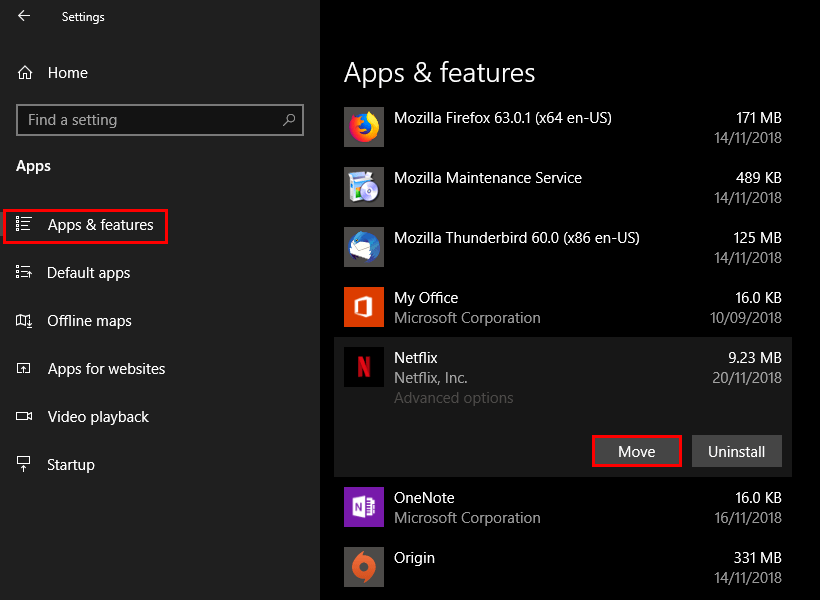Click the Origin app icon
The height and width of the screenshot is (600, 820).
(364, 567)
